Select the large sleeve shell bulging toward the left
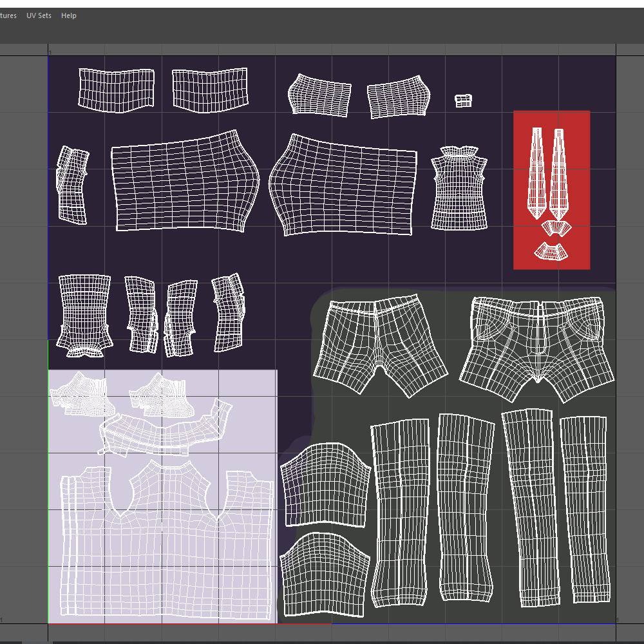The width and height of the screenshot is (644, 644). point(343,185)
